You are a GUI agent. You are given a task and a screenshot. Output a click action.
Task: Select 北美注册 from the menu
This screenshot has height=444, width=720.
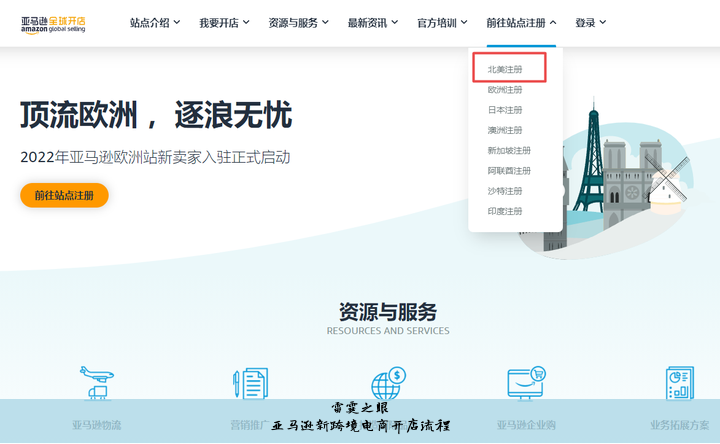coord(505,69)
